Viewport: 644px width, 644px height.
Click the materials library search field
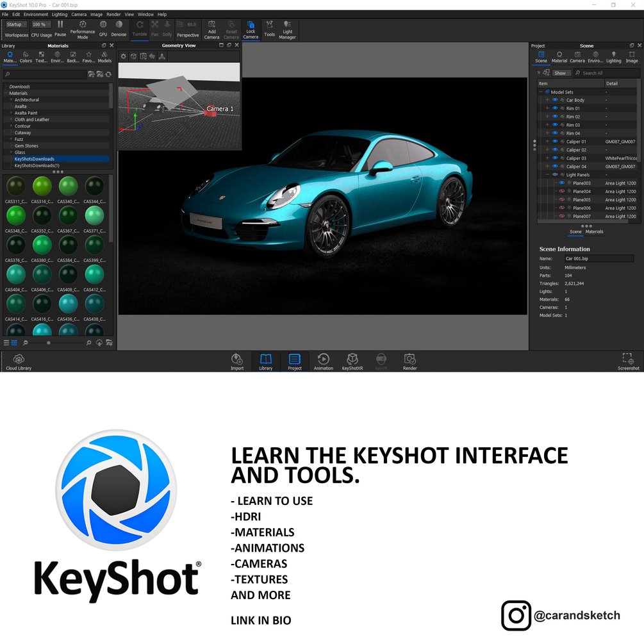(x=45, y=74)
